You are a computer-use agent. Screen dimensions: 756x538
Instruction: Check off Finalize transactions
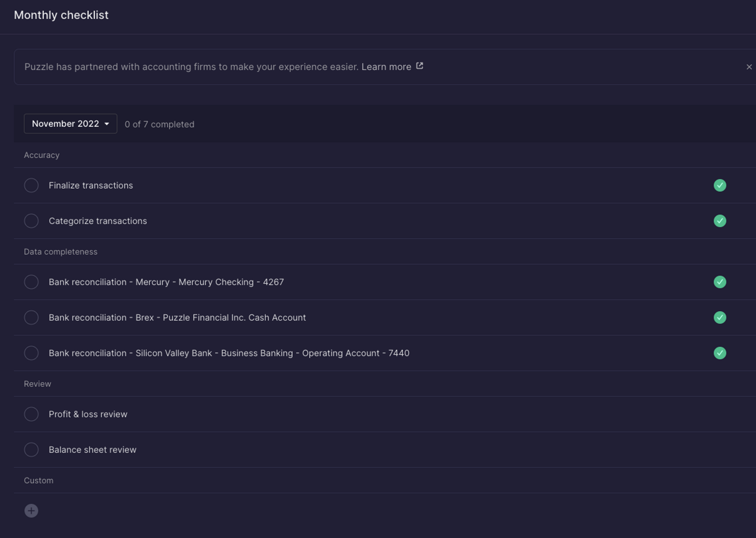pos(31,185)
